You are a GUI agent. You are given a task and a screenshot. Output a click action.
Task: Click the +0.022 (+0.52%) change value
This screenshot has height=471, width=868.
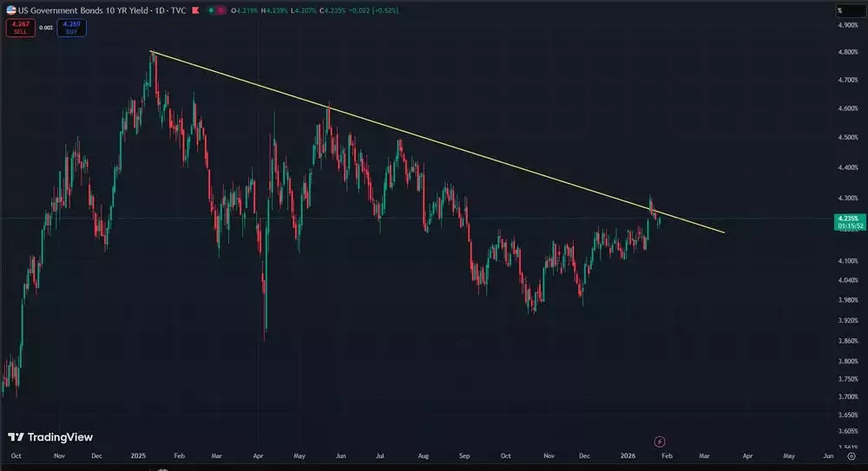pyautogui.click(x=373, y=10)
